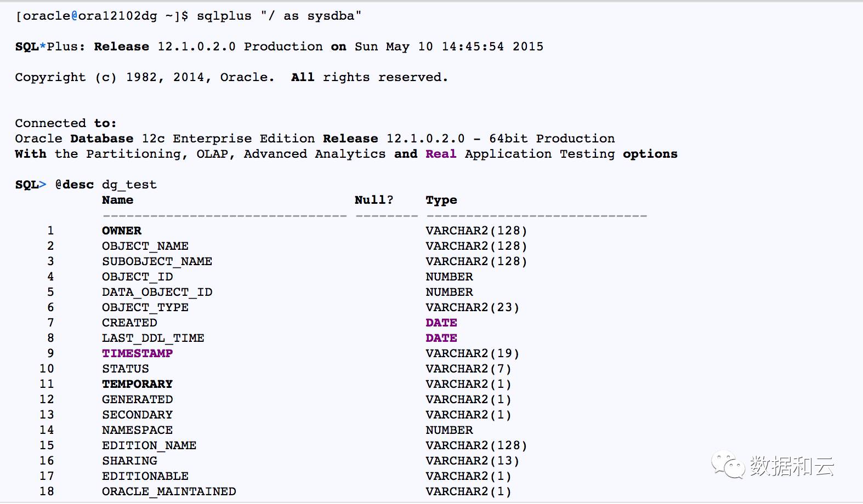This screenshot has height=504, width=863.
Task: Click the DATE type on LAST_DDL_TIME row
Action: pos(441,338)
